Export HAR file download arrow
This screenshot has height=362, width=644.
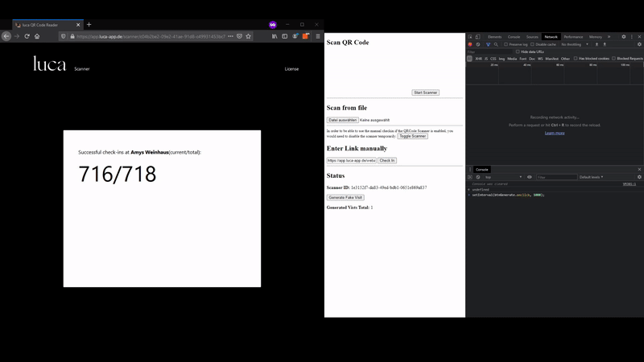pos(605,44)
